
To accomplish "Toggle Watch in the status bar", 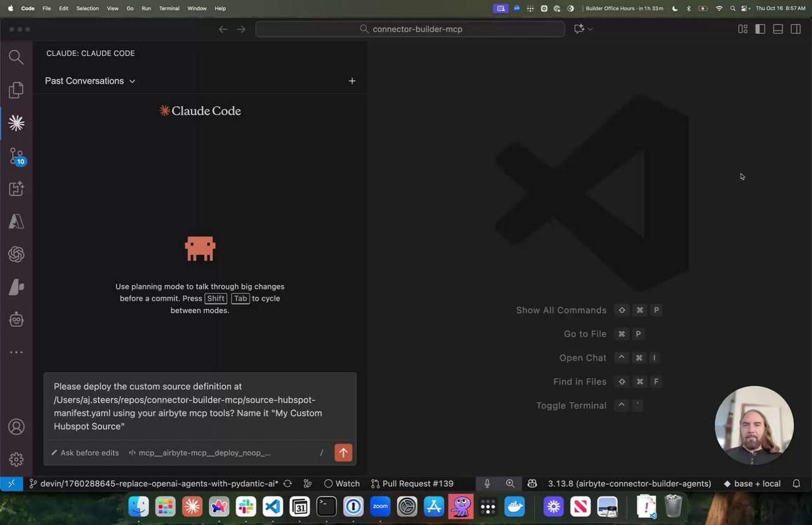I will 342,484.
